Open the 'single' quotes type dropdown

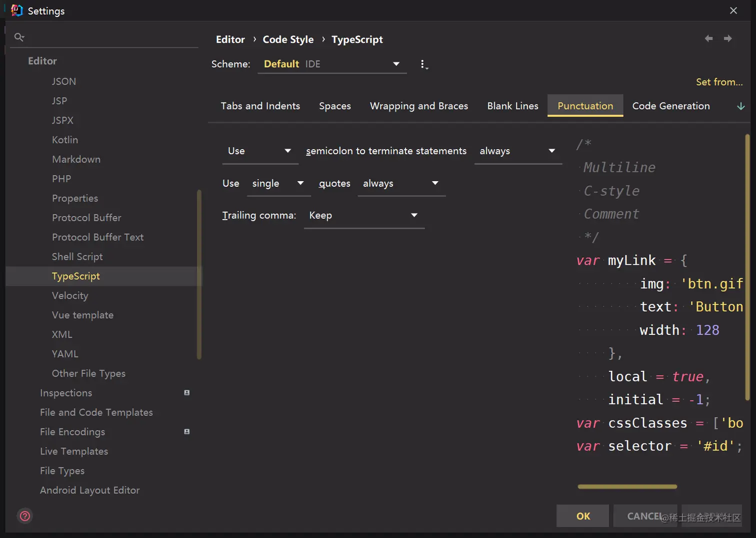pos(279,184)
